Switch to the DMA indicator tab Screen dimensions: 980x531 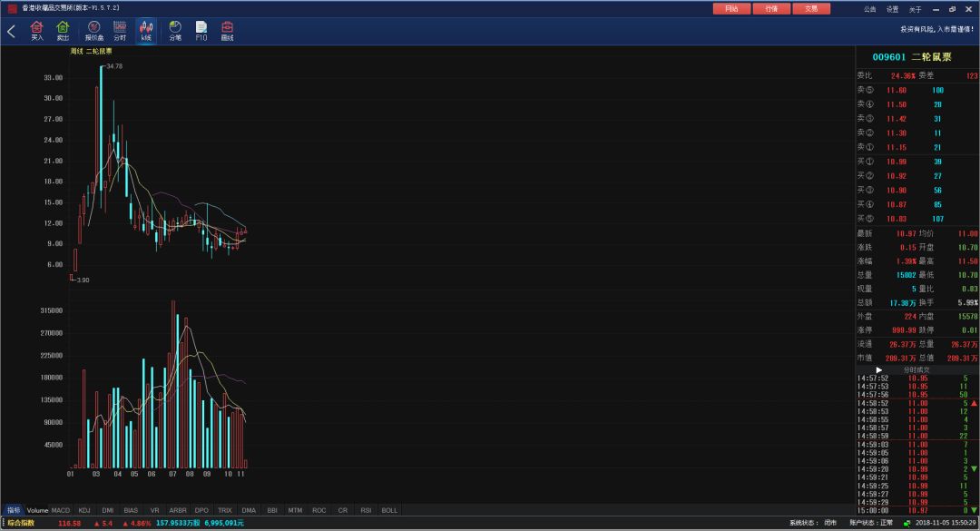click(249, 510)
